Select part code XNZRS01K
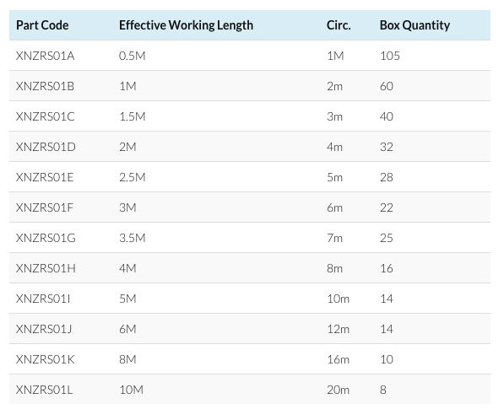 tap(45, 359)
